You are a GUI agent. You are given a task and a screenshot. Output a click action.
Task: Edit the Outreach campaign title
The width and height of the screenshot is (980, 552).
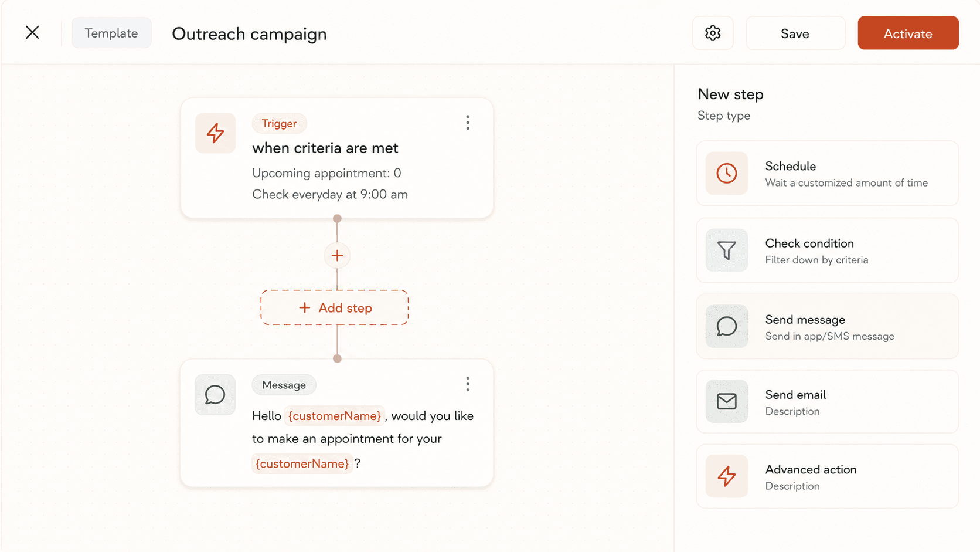click(249, 34)
